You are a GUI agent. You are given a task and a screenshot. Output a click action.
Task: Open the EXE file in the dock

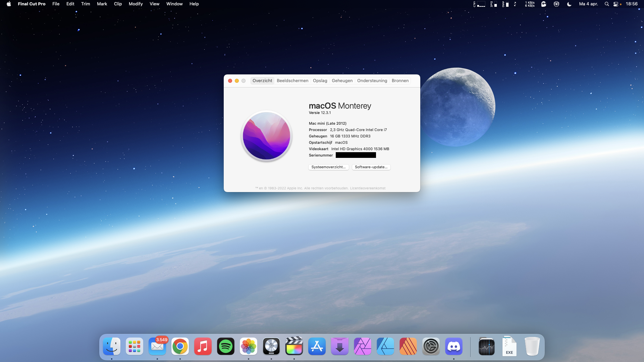pos(509,346)
